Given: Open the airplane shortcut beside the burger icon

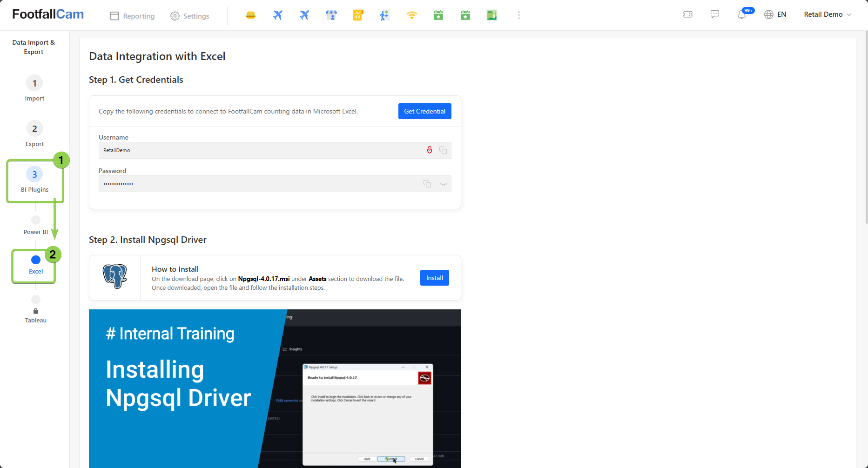Looking at the screenshot, I should coord(278,15).
